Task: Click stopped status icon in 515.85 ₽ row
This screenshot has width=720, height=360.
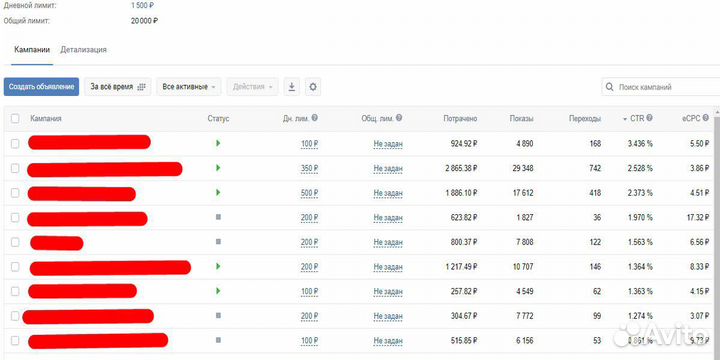Action: point(218,340)
